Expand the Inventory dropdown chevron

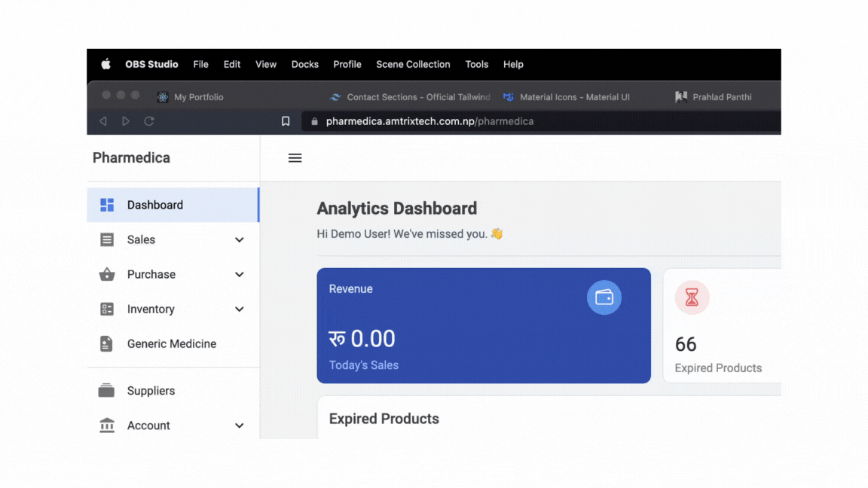pyautogui.click(x=239, y=310)
